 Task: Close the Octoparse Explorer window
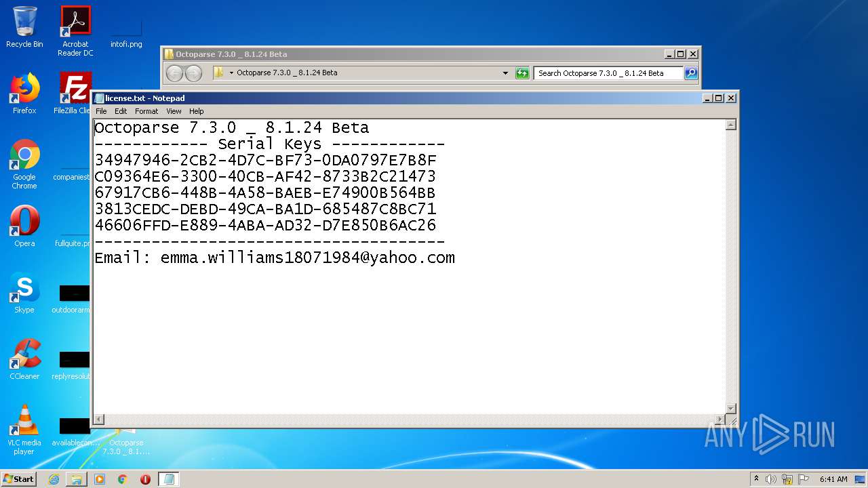tap(692, 54)
